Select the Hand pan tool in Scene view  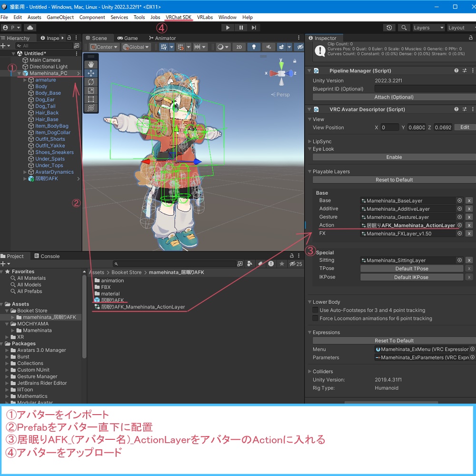click(90, 64)
